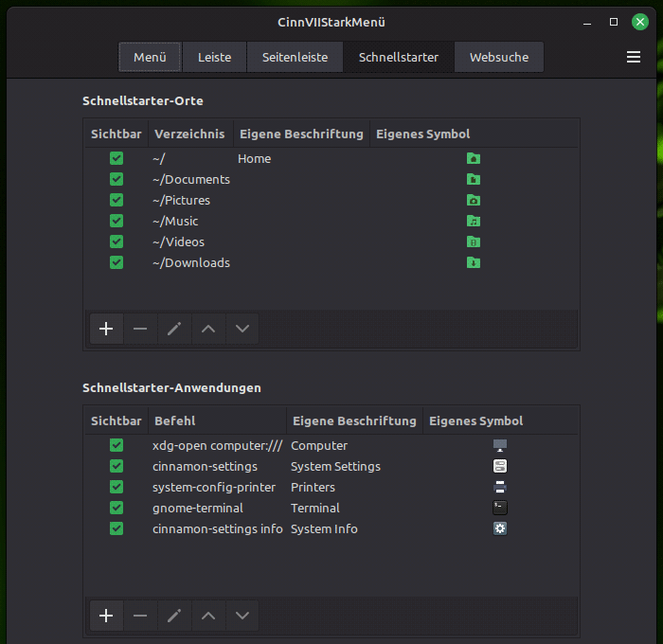Move Schnellstarter-Orte entry up
The height and width of the screenshot is (644, 663).
click(x=208, y=329)
